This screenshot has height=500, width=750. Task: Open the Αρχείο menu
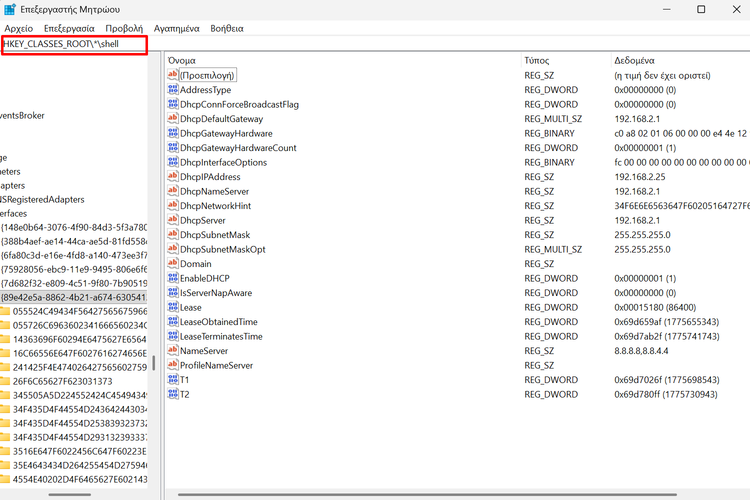18,29
